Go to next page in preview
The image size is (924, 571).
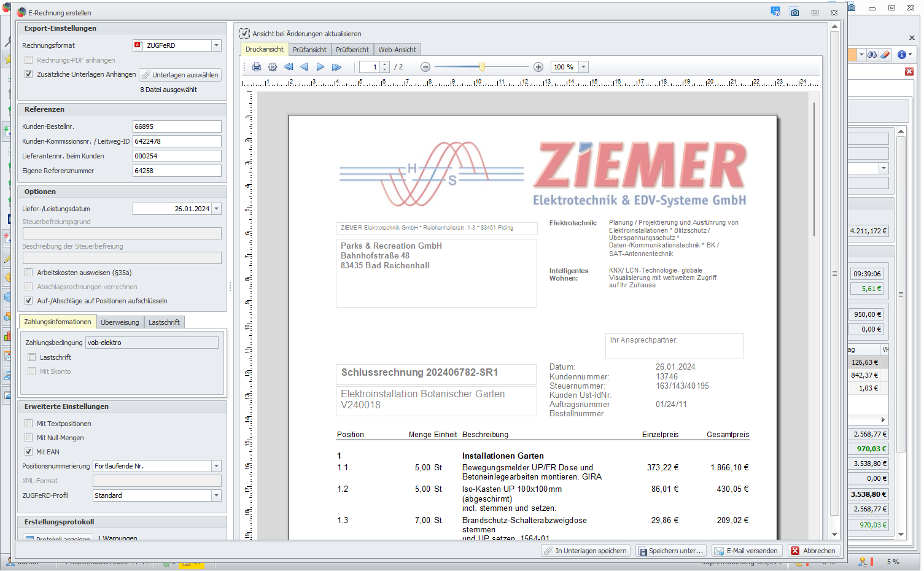pyautogui.click(x=320, y=67)
